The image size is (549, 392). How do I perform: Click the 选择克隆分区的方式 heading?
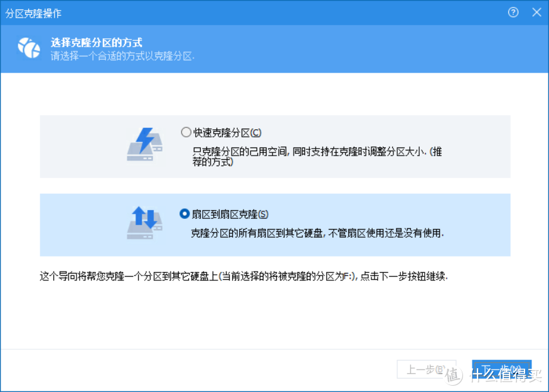click(95, 43)
